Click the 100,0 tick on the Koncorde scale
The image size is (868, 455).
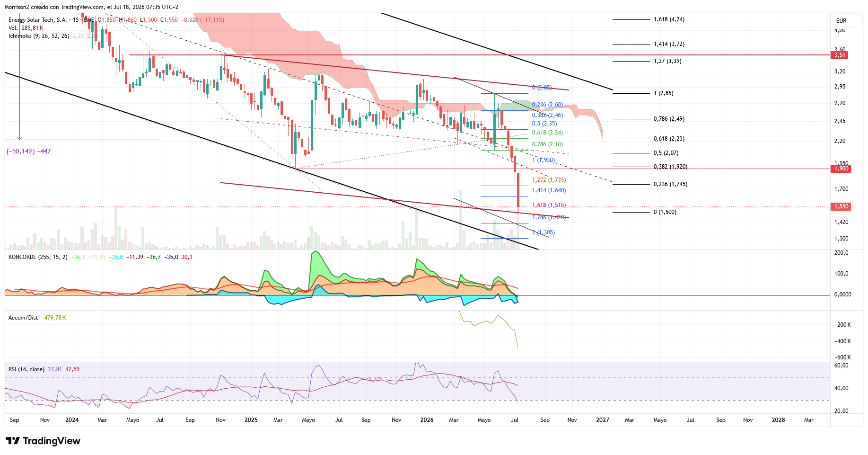click(842, 274)
